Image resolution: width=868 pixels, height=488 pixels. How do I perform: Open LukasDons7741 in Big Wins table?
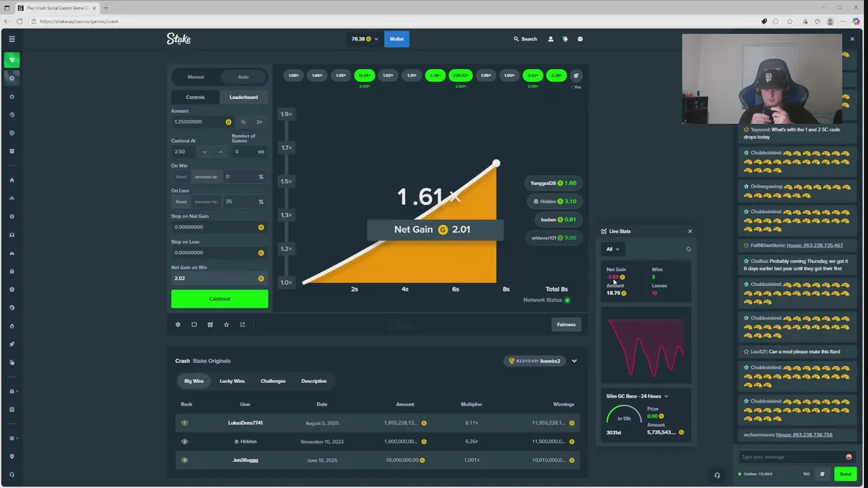click(x=245, y=423)
